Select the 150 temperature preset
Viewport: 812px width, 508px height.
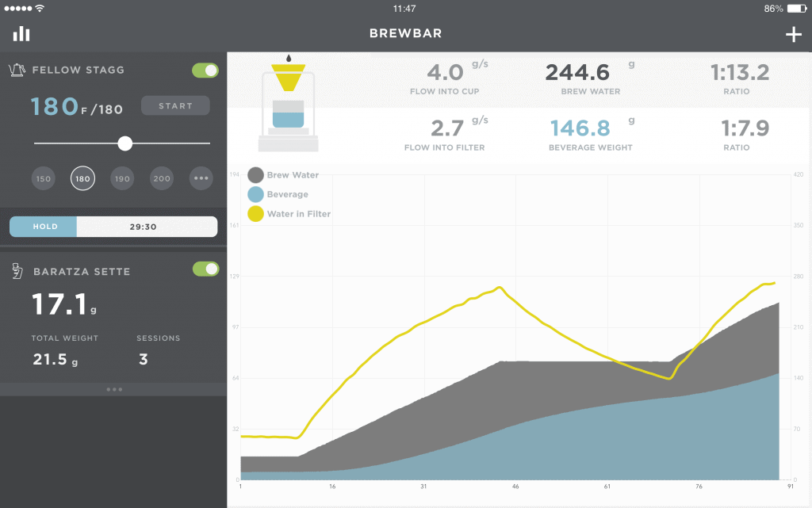(44, 178)
